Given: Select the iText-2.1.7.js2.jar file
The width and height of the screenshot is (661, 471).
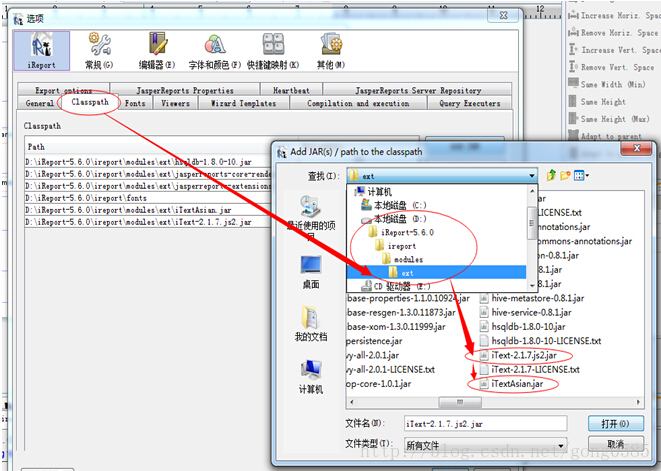Looking at the screenshot, I should point(519,355).
